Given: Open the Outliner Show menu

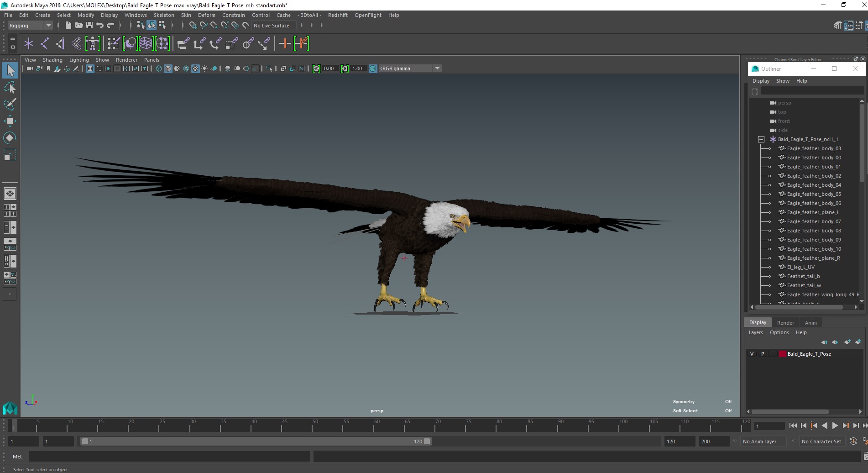Looking at the screenshot, I should pyautogui.click(x=783, y=81).
